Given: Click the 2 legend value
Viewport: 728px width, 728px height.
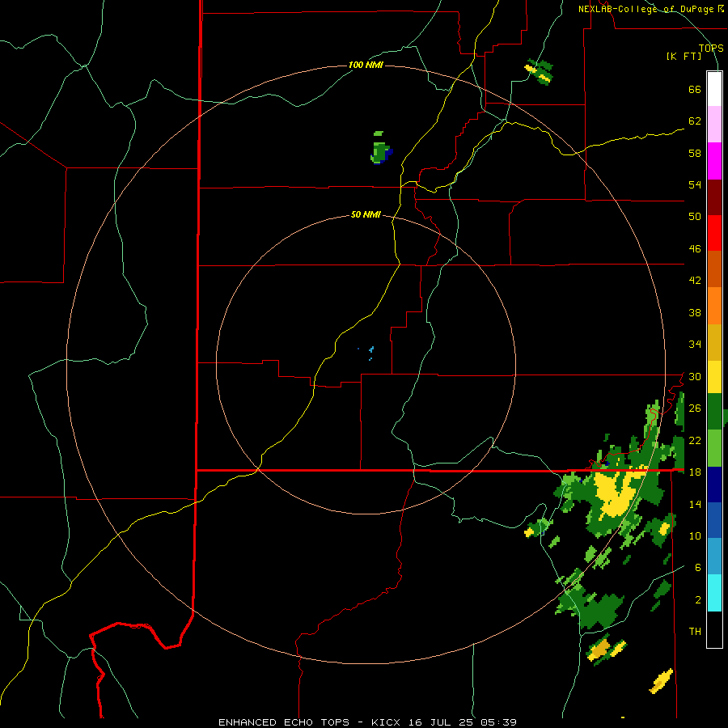Looking at the screenshot, I should 697,599.
